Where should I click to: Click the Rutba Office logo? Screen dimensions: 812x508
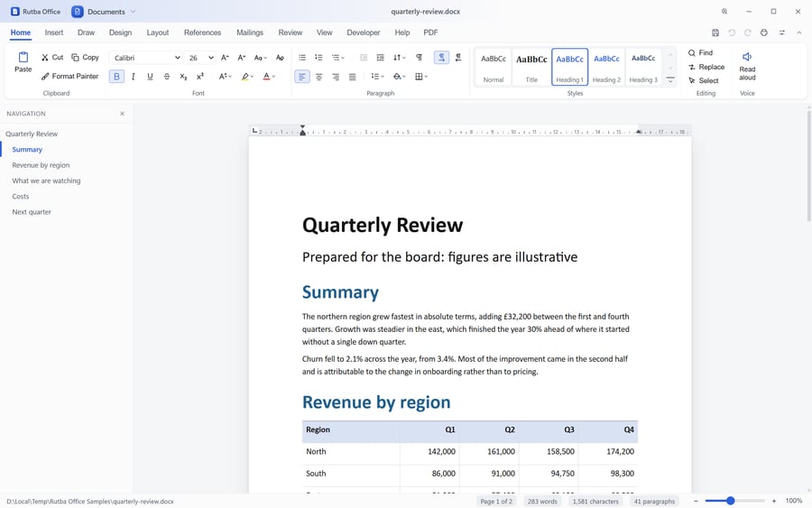click(x=15, y=12)
